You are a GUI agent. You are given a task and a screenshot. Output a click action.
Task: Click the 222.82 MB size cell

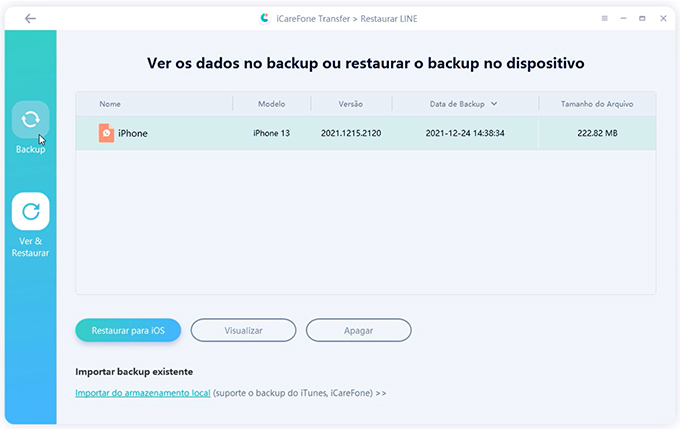(x=597, y=133)
